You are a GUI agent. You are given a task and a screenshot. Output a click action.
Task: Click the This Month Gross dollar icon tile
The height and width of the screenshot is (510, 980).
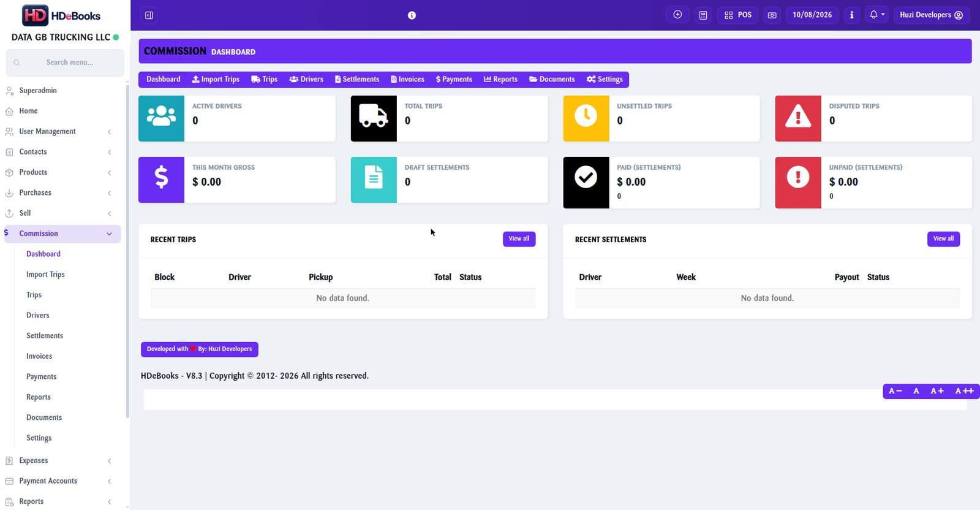161,180
